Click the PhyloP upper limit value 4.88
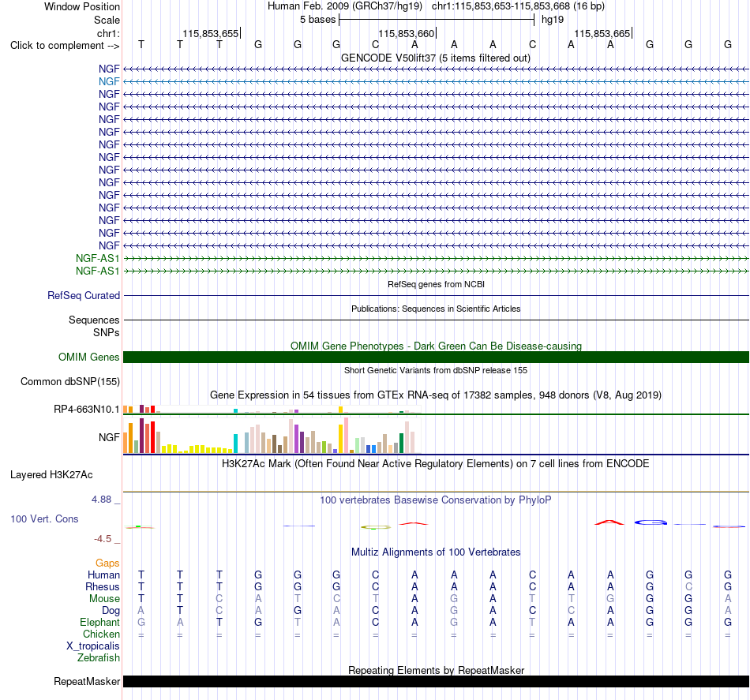Viewport: 750px width, 700px height. 101,500
